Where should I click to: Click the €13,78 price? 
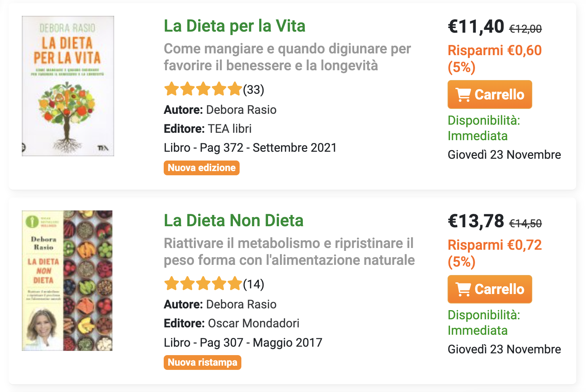[x=476, y=221]
